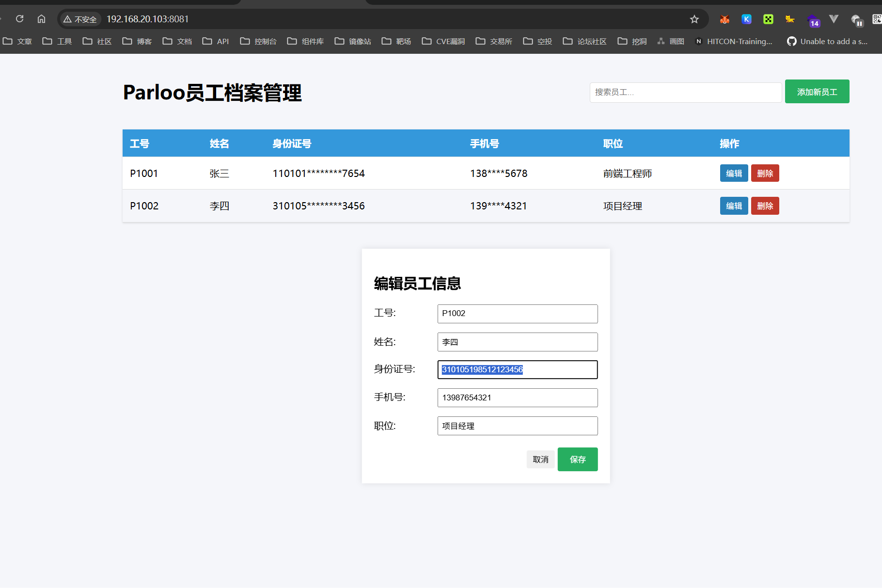Open the 靶场 bookmark folder
Screen dimensions: 882x588
pos(396,41)
